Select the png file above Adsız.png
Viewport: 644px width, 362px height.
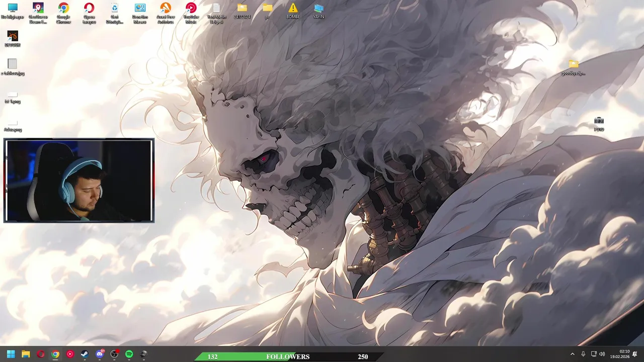coord(13,97)
